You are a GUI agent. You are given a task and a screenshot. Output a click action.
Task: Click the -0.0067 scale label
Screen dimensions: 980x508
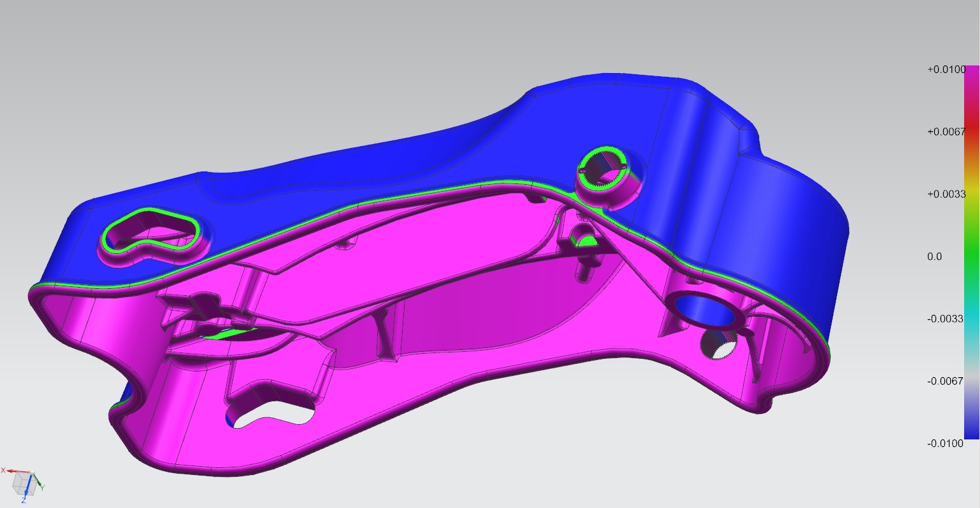tap(946, 381)
